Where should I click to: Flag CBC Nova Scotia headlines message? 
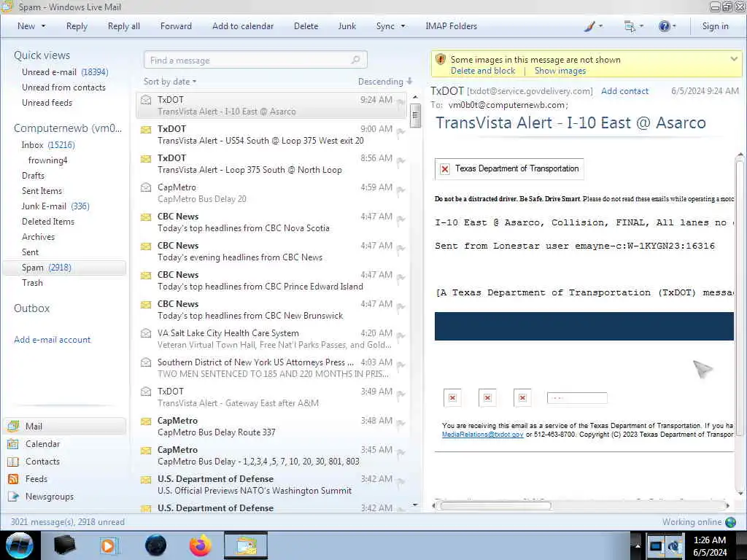[400, 219]
